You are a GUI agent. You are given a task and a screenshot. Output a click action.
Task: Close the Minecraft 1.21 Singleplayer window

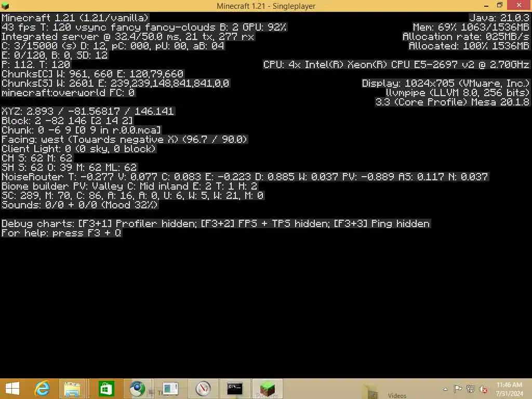tap(519, 5)
